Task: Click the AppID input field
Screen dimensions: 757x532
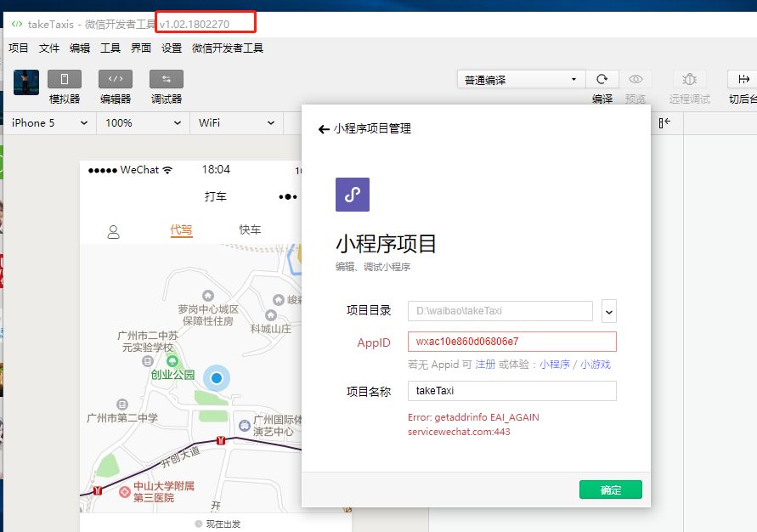Action: click(x=511, y=342)
